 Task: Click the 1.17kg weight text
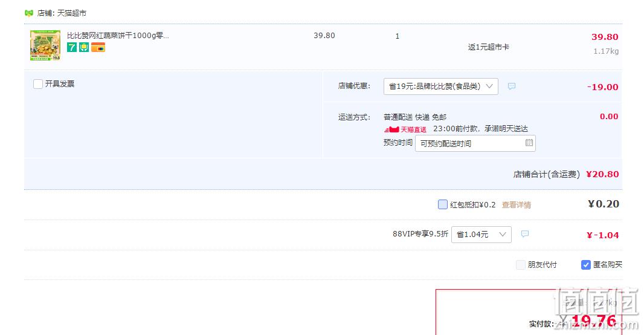[x=606, y=51]
